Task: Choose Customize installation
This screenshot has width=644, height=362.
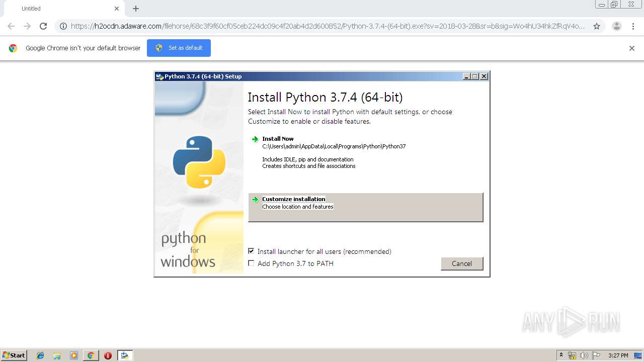Action: (365, 207)
